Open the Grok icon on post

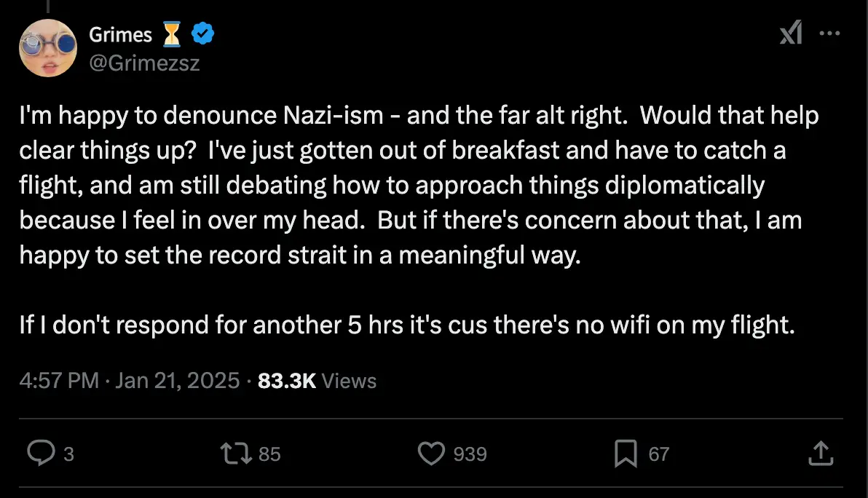tap(791, 33)
